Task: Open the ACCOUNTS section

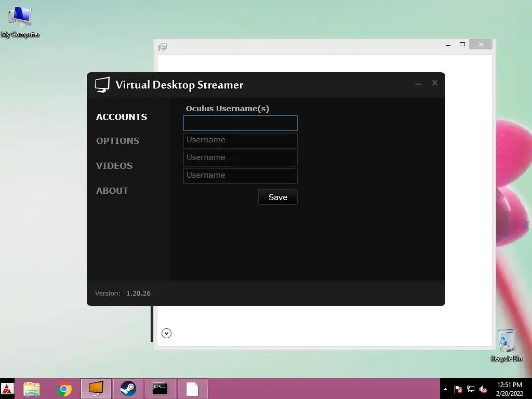Action: pos(122,117)
